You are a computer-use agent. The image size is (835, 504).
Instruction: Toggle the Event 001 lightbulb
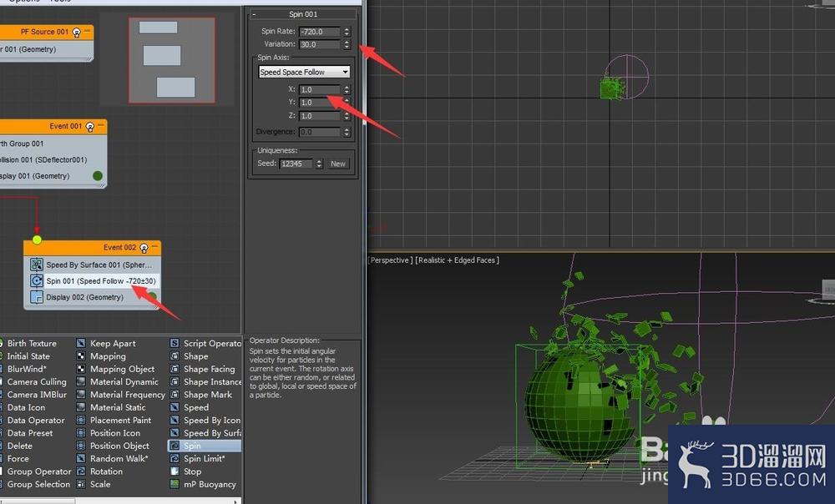pyautogui.click(x=89, y=126)
